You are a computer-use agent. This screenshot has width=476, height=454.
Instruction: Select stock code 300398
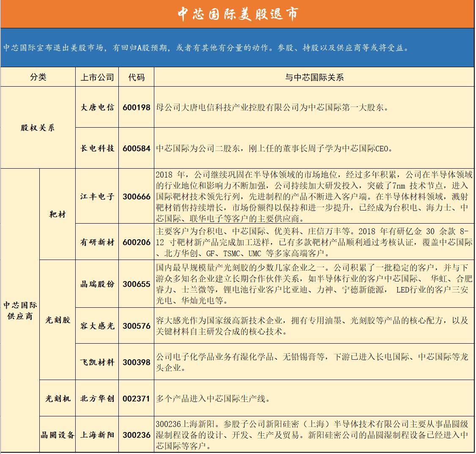tap(136, 362)
